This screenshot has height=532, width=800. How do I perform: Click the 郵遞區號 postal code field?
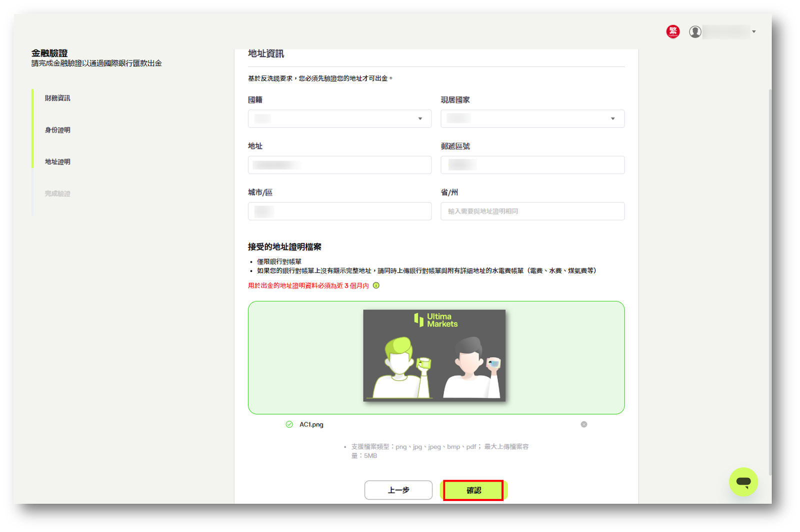click(532, 164)
